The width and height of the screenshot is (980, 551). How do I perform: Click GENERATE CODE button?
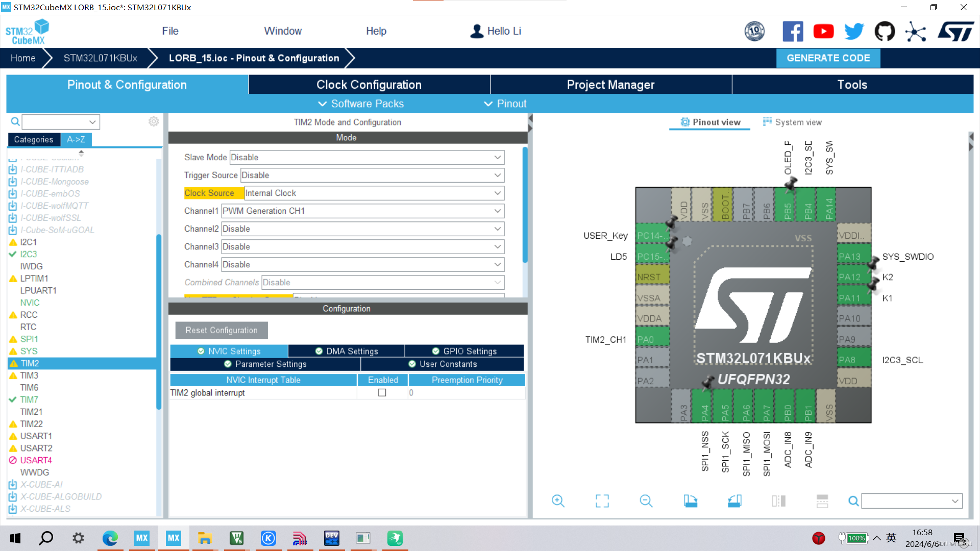click(828, 58)
